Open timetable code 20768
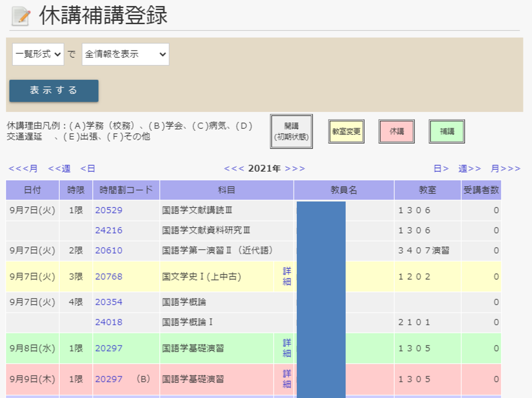The width and height of the screenshot is (532, 398). point(109,277)
